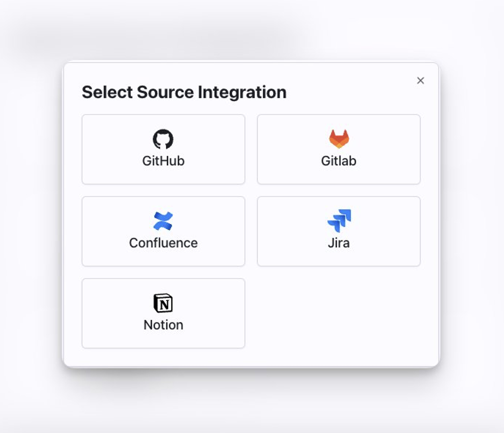Select the GitHub text label
Screen dimensions: 504x433
[x=163, y=161]
